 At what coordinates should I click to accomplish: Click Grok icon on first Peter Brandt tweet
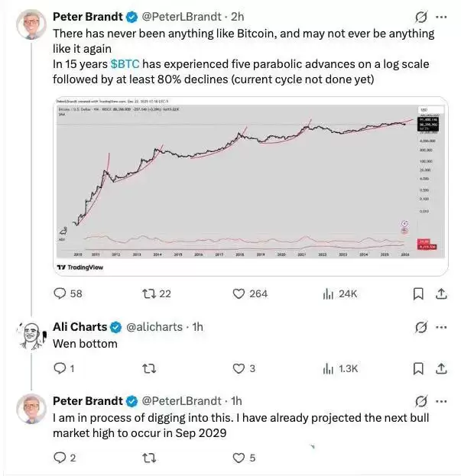(x=418, y=17)
